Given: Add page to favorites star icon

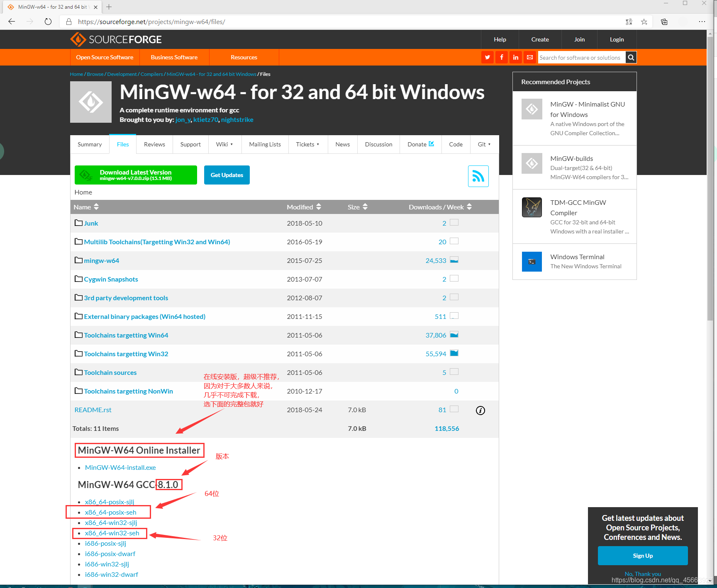Looking at the screenshot, I should pyautogui.click(x=644, y=22).
